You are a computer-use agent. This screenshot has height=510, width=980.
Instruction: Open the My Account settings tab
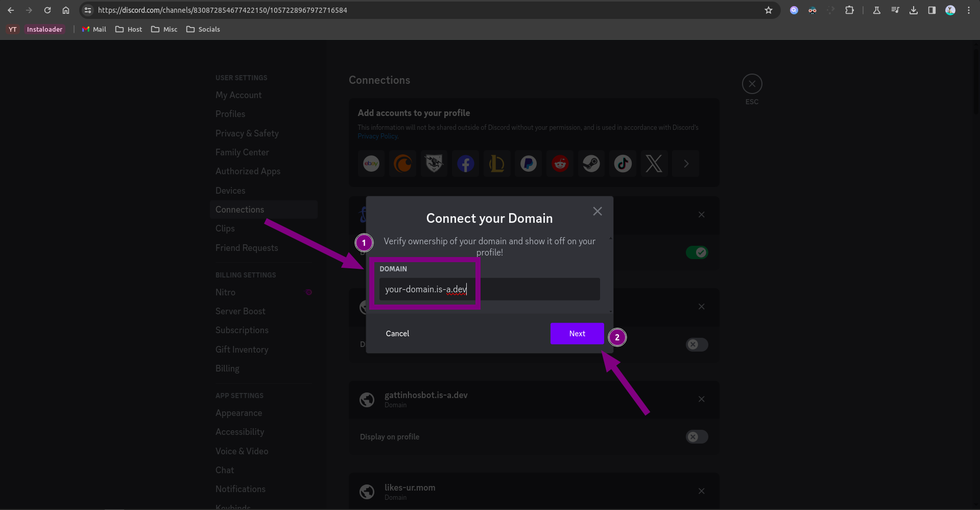(238, 95)
